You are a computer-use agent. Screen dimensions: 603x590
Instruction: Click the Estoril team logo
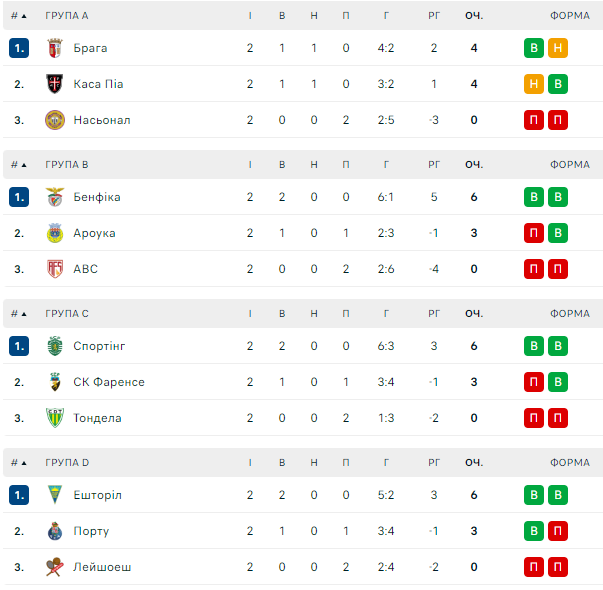(54, 495)
